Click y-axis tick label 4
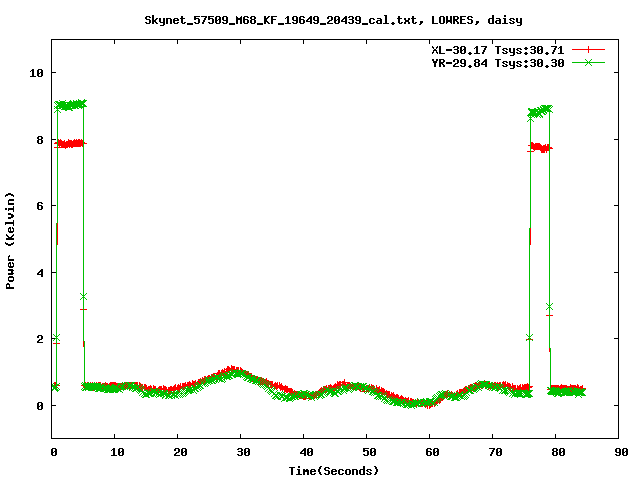Screen dimensions: 640x480 [x=40, y=273]
